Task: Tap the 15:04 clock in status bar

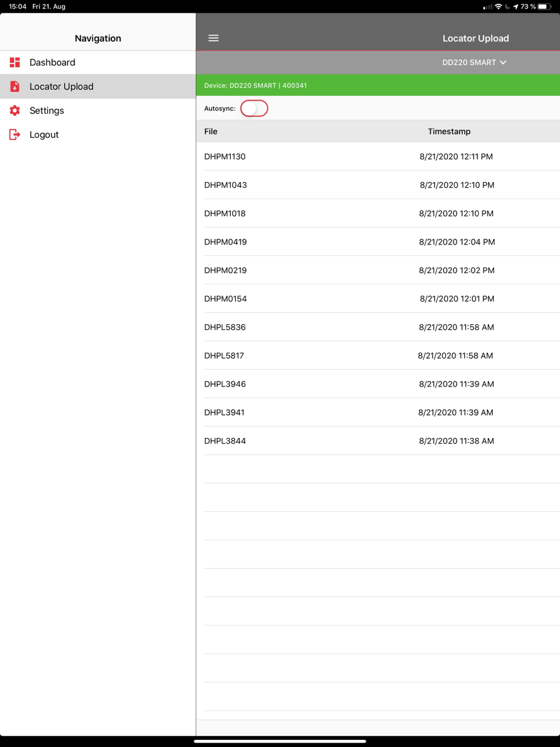Action: 18,7
